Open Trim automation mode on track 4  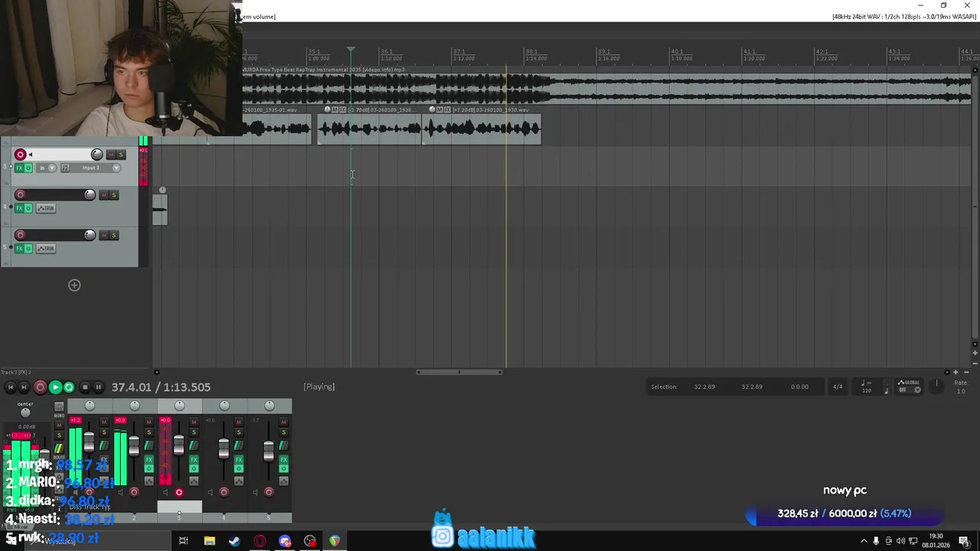click(46, 208)
